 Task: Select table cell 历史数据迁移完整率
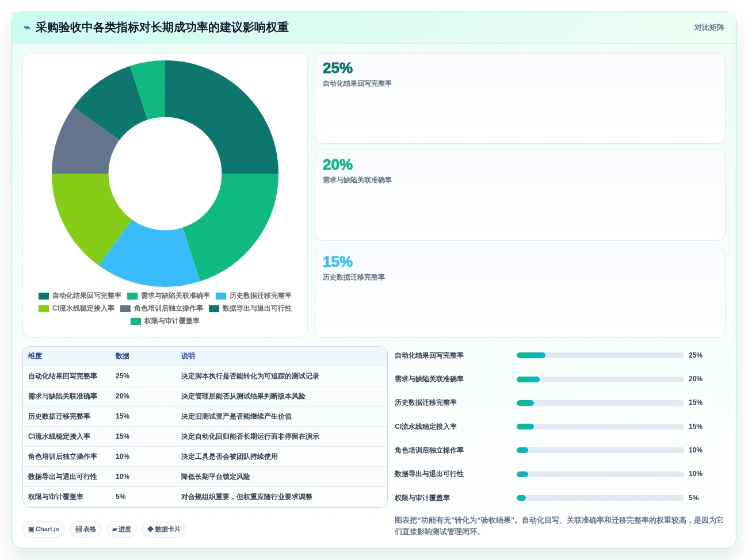pyautogui.click(x=59, y=416)
